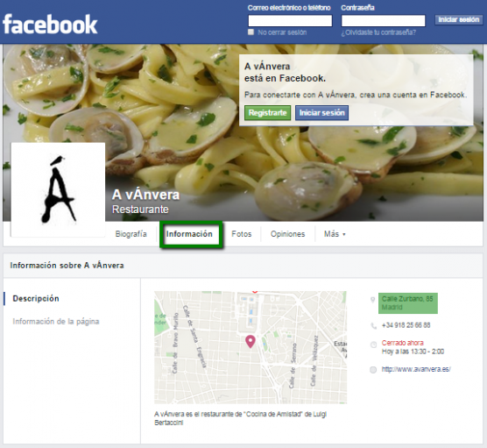Switch to the Biografía tab

(131, 234)
